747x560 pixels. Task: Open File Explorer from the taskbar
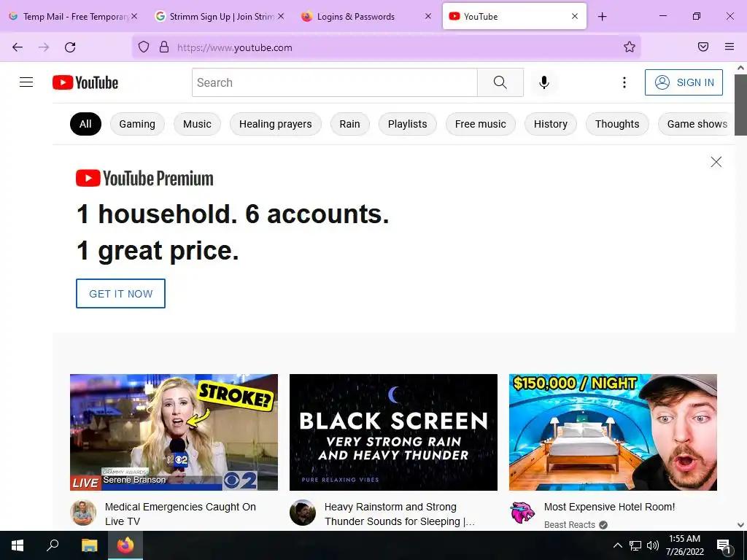coord(89,545)
